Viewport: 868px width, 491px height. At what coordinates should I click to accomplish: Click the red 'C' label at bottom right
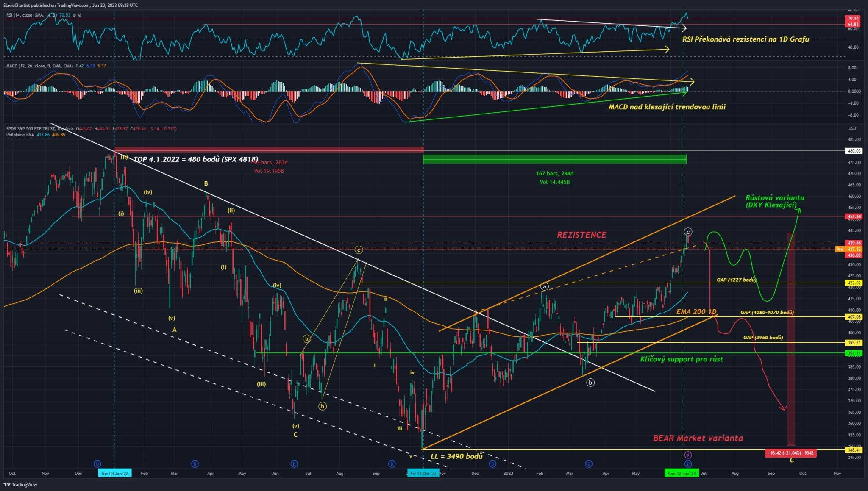pos(791,460)
